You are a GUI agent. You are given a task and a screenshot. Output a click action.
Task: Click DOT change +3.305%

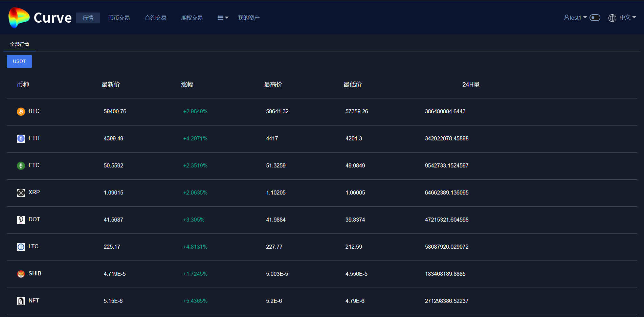point(194,220)
